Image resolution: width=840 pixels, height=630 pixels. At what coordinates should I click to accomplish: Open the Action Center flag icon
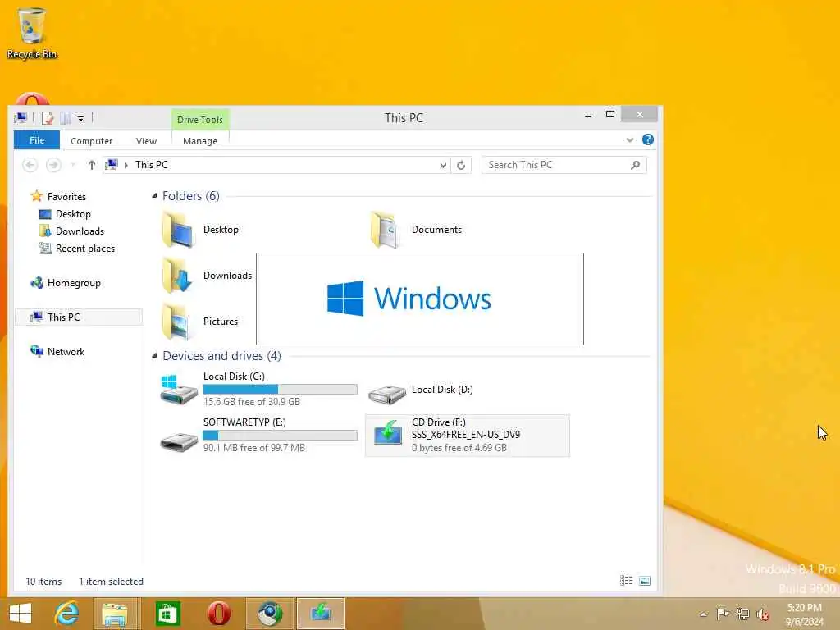[x=723, y=614]
